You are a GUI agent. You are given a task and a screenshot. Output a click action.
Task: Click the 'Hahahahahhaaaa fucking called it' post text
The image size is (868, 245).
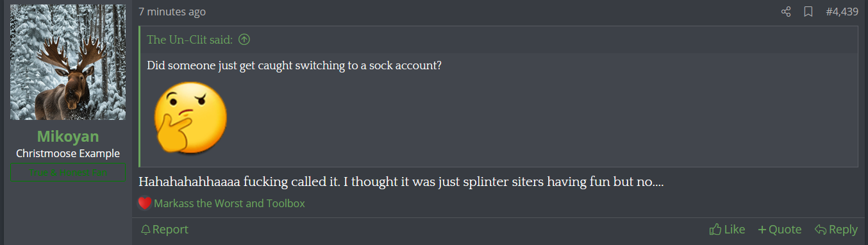[401, 182]
